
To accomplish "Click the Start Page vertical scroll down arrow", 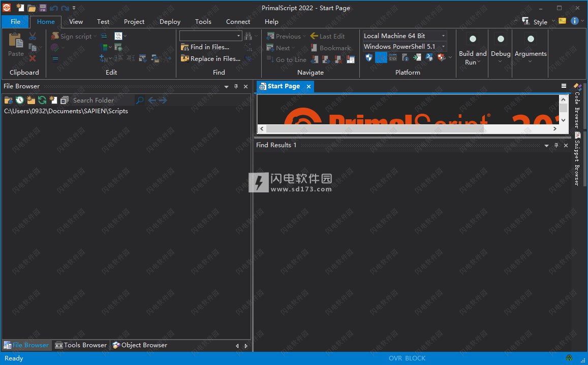I will (x=563, y=120).
